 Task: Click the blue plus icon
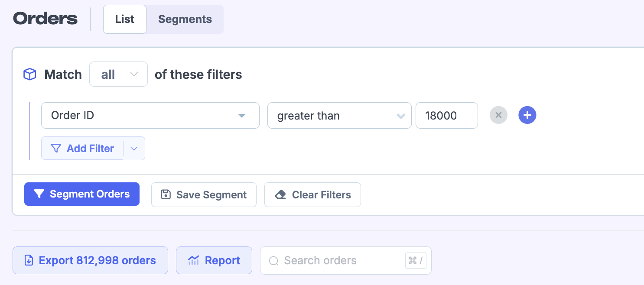pos(527,116)
